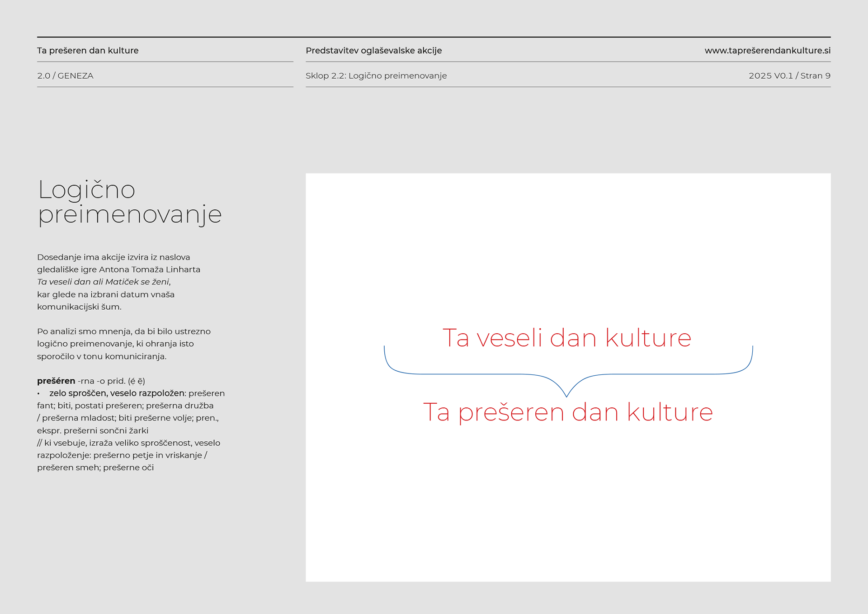The height and width of the screenshot is (614, 868).
Task: Click the 'Ta prešeren dan kulture' header title
Action: [x=88, y=51]
